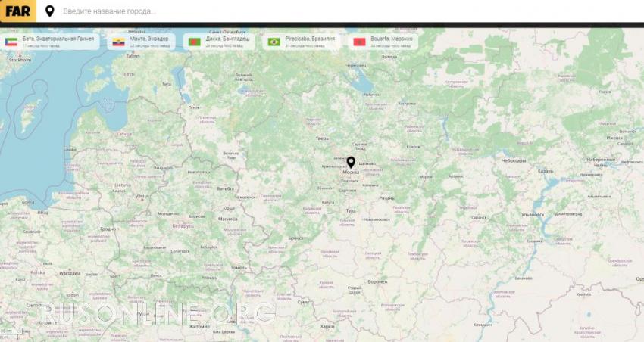The height and width of the screenshot is (342, 644).
Task: Click the Воронеж city label on map
Action: click(x=377, y=282)
